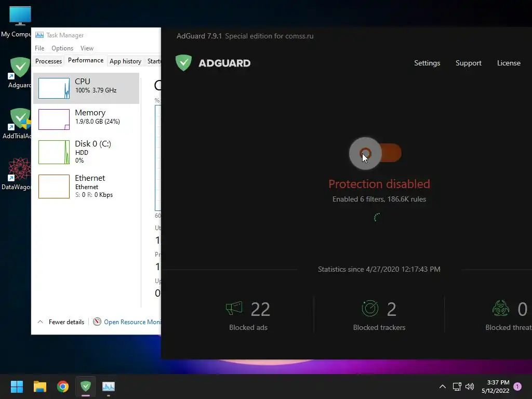Click the AdGuard taskbar icon
532x399 pixels.
point(86,387)
